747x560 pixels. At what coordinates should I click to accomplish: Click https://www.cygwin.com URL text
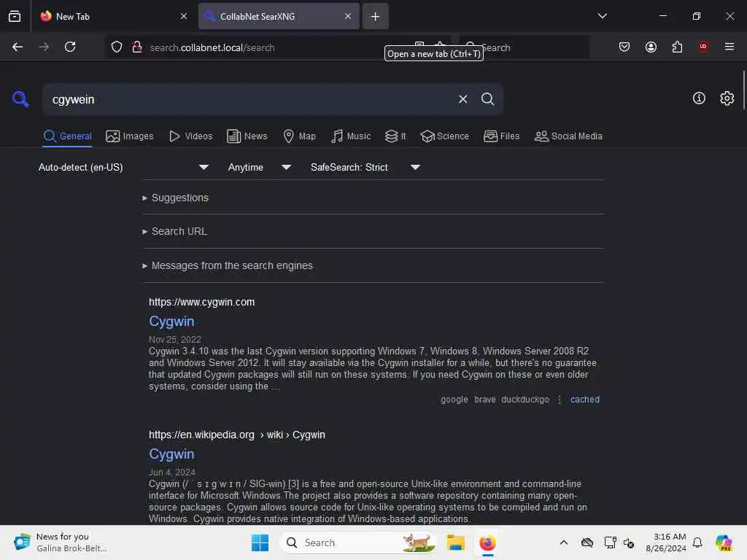point(201,302)
